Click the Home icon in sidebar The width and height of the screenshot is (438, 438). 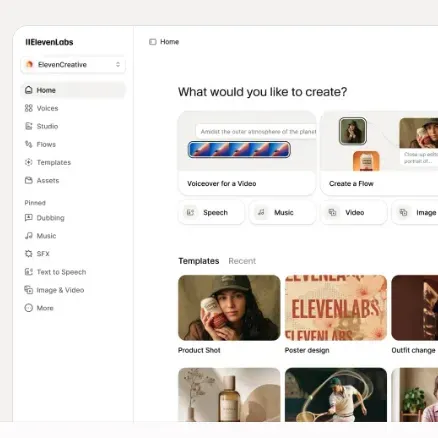coord(29,90)
